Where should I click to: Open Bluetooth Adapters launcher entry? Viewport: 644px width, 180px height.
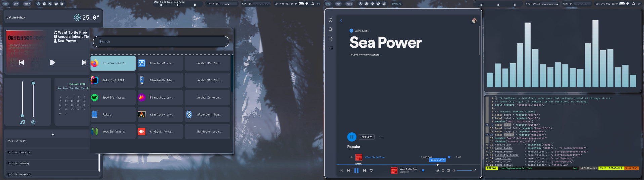pos(160,80)
